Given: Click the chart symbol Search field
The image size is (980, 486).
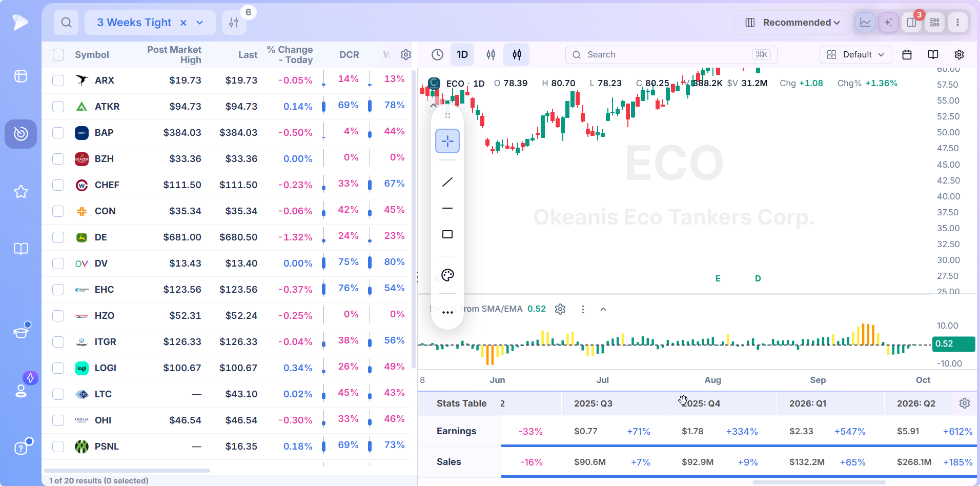Looking at the screenshot, I should point(671,54).
